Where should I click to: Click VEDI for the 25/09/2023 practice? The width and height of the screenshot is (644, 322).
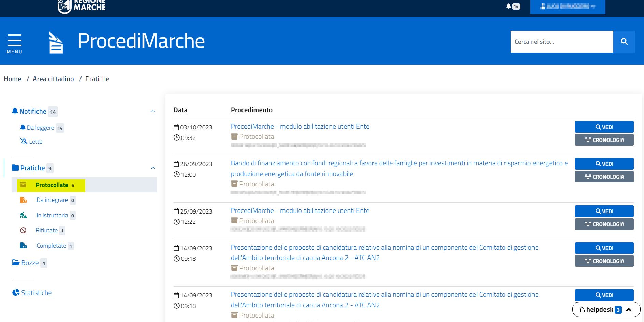pos(604,211)
